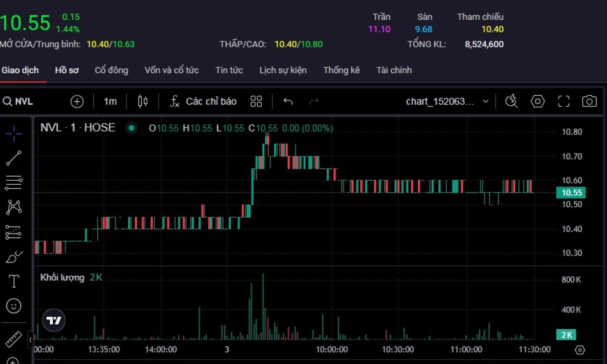Undo the last chart action

point(288,102)
